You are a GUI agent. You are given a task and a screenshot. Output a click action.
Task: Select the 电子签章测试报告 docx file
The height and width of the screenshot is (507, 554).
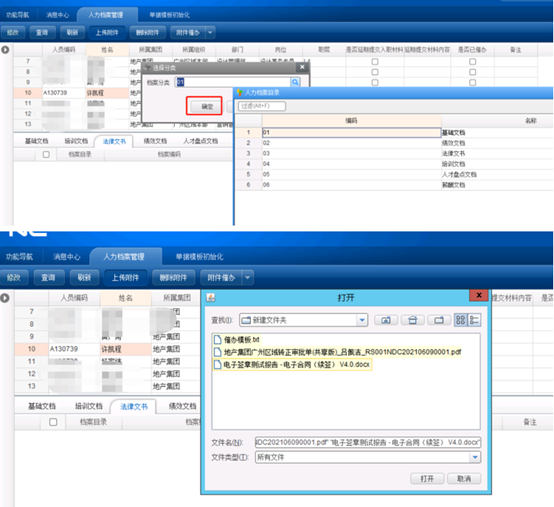click(292, 364)
